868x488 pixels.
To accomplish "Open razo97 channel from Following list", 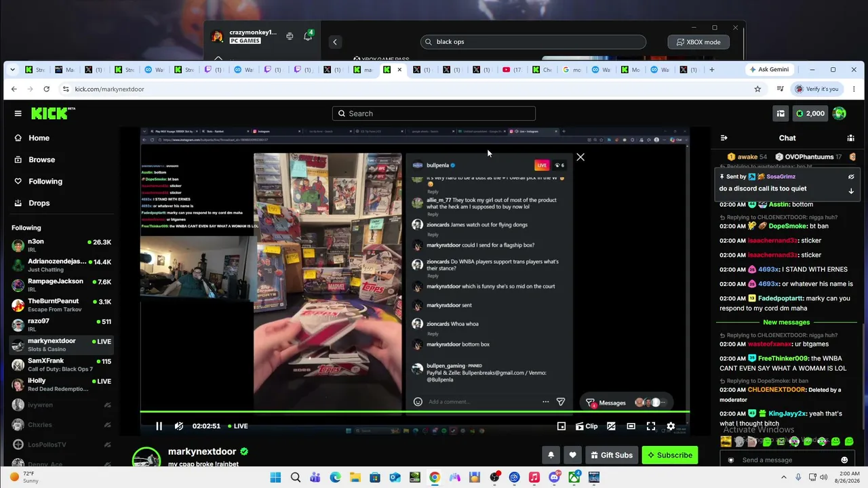I will [62, 325].
